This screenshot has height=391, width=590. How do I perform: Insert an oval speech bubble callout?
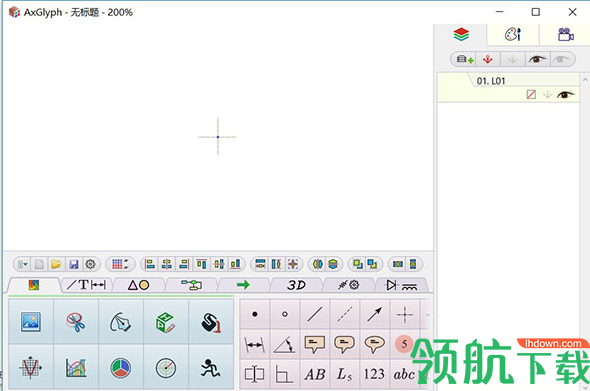tap(374, 344)
